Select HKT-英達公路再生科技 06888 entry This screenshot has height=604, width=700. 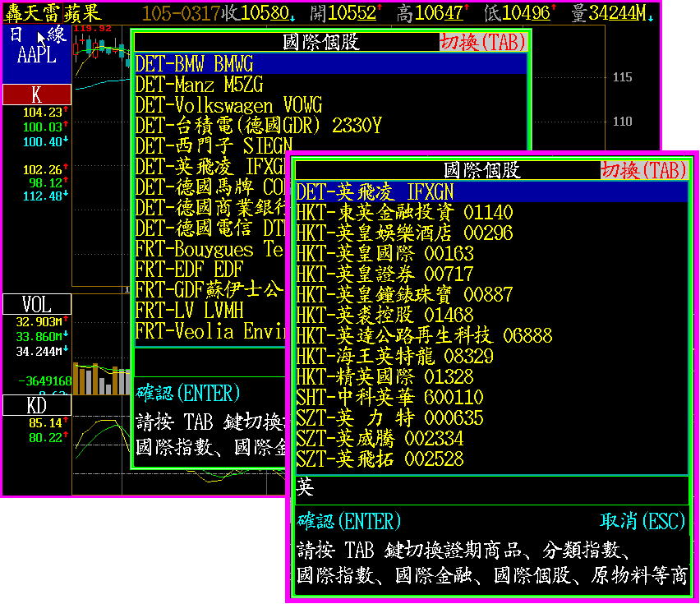pos(424,335)
